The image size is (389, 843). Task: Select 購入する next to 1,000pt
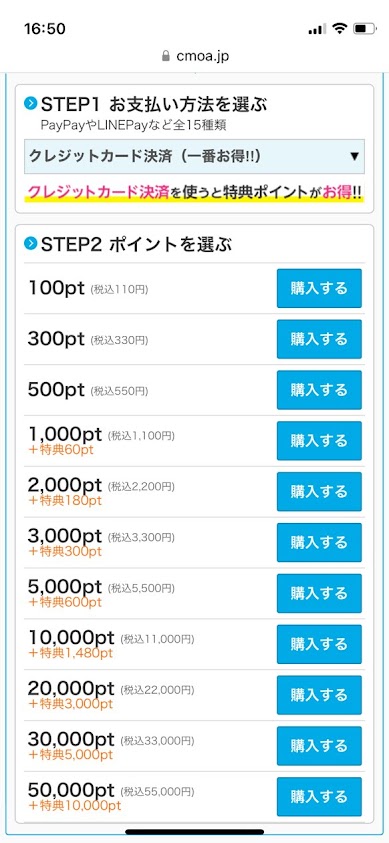click(x=319, y=441)
